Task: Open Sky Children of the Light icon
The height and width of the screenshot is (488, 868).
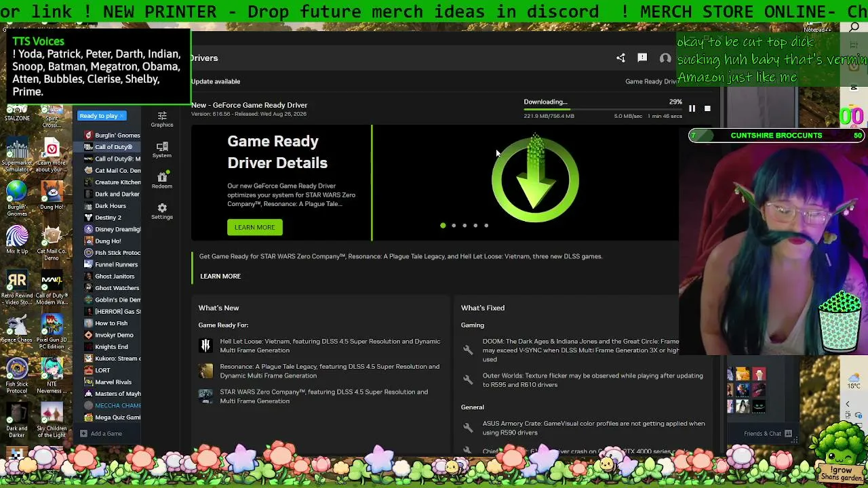Action: click(x=52, y=420)
